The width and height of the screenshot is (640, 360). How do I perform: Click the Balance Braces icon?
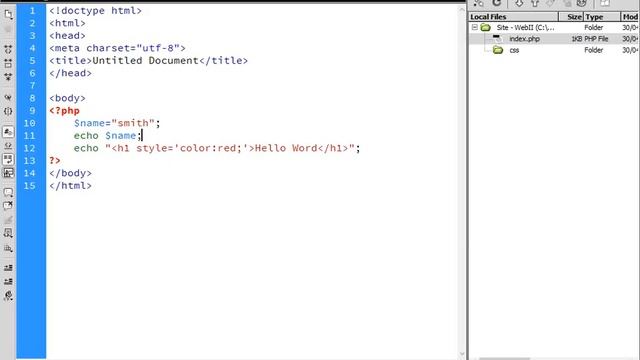[8, 111]
